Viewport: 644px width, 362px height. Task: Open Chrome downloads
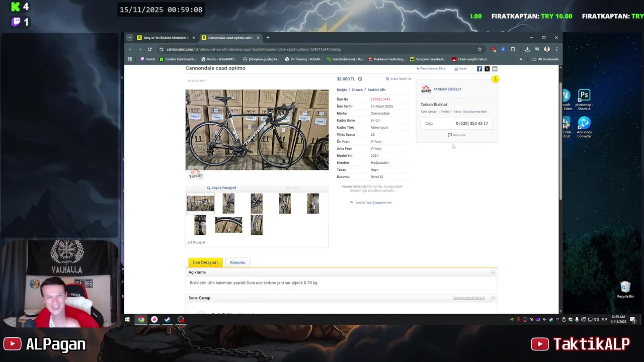coord(527,49)
